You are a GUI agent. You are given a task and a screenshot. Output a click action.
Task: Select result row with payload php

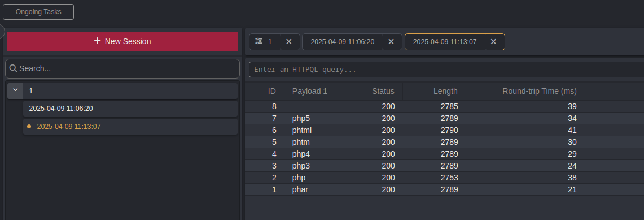click(444, 178)
